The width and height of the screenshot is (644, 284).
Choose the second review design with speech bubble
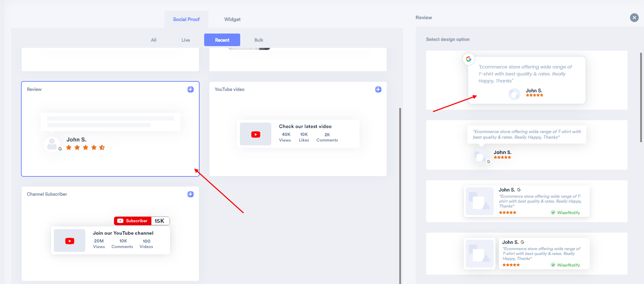point(527,145)
